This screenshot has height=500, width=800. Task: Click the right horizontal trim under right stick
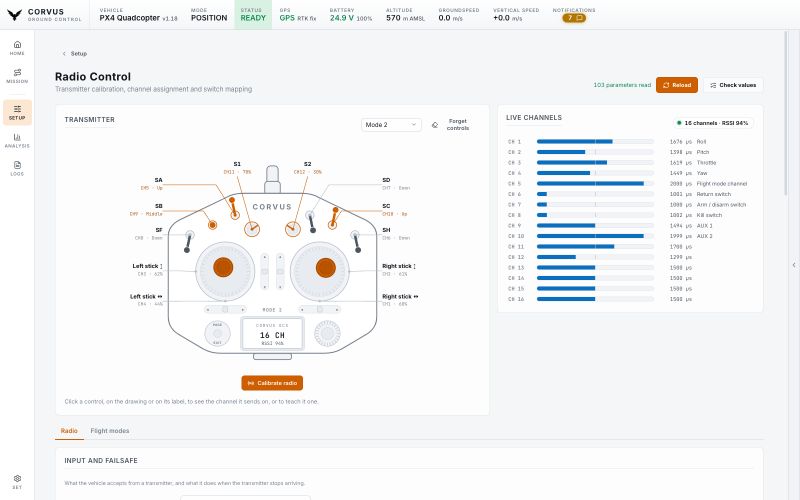(320, 309)
